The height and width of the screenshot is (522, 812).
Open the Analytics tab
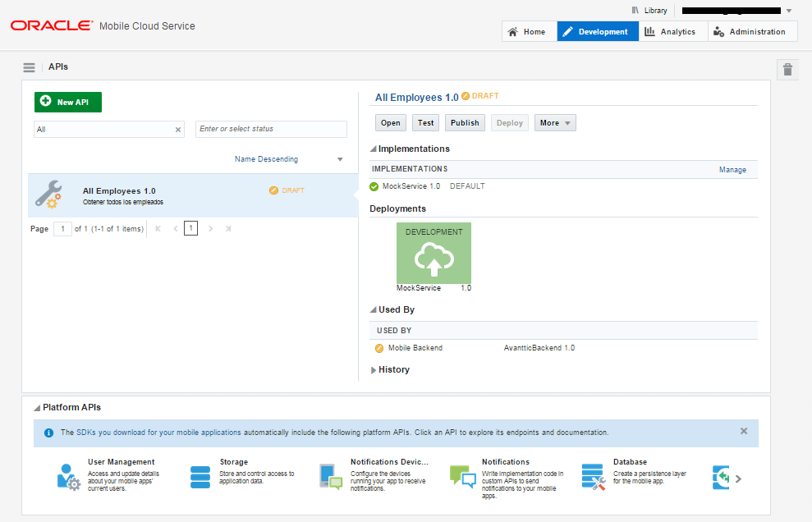pos(673,31)
